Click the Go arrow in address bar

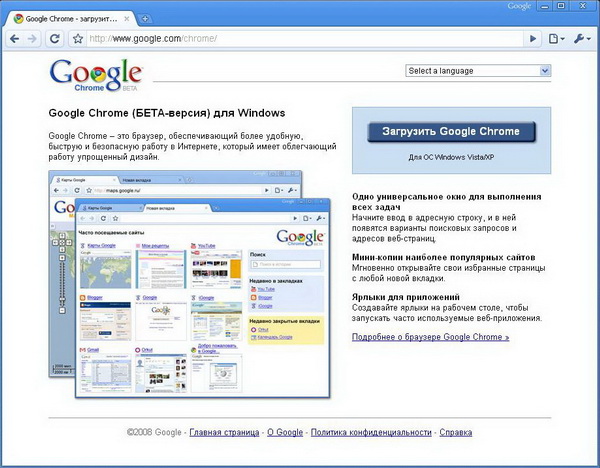(x=533, y=39)
